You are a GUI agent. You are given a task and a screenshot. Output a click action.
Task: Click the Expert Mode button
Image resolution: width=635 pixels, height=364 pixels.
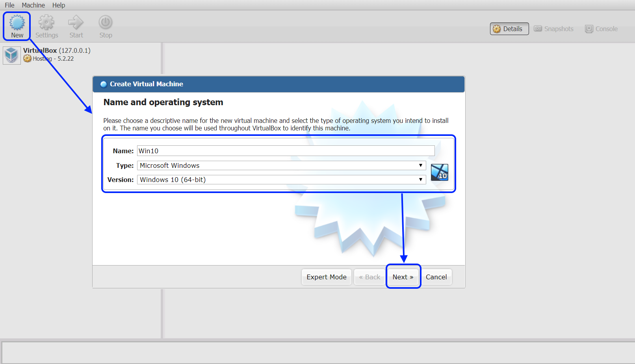point(327,277)
